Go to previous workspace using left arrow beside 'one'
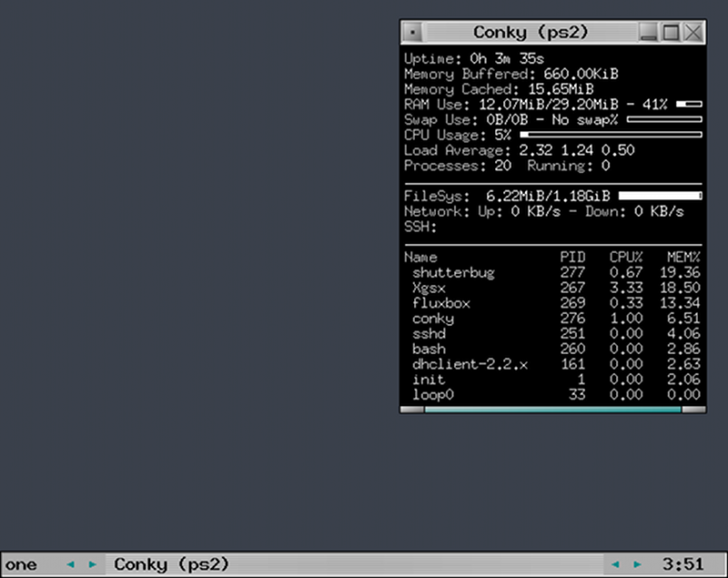Image resolution: width=728 pixels, height=578 pixels. coord(71,564)
